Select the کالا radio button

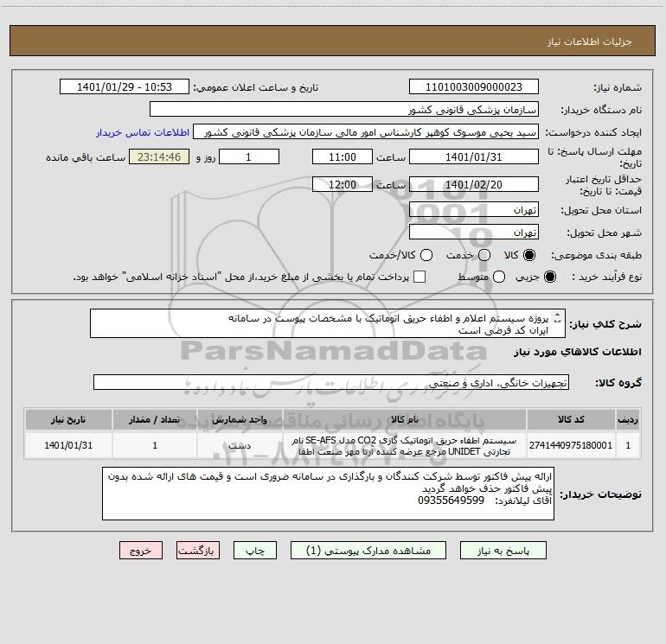point(529,255)
